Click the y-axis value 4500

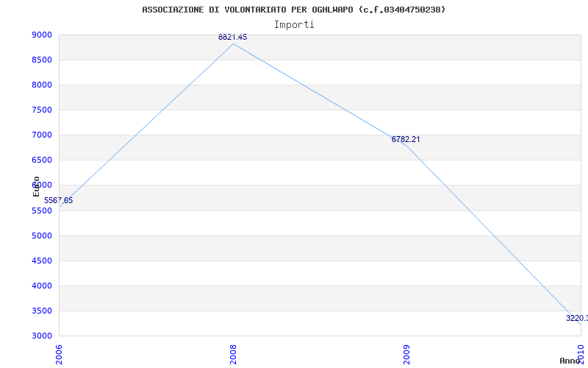pyautogui.click(x=43, y=261)
